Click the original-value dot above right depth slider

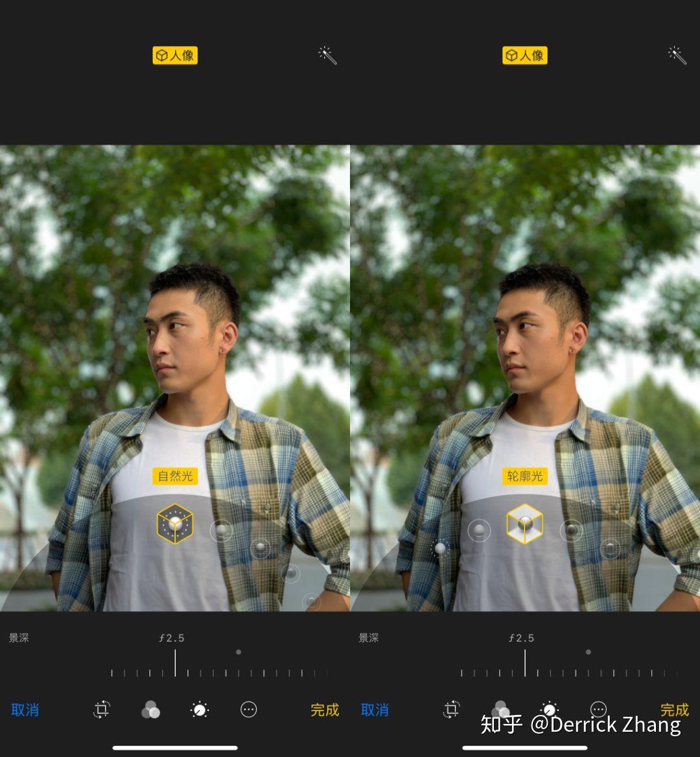coord(589,652)
